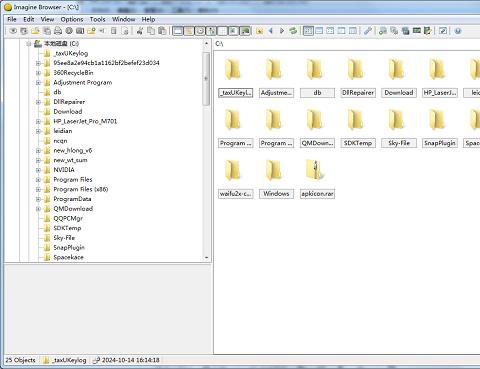
Task: Select the ncqn folder in tree
Action: [x=60, y=141]
